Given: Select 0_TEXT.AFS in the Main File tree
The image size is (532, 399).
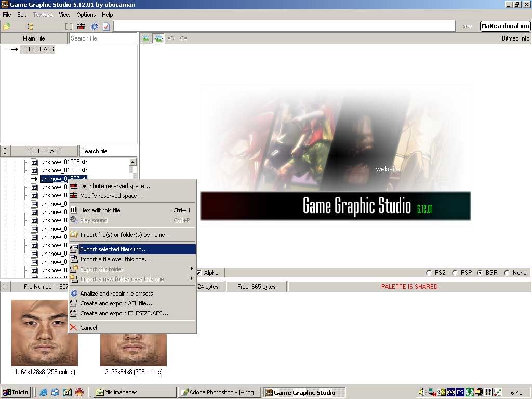Looking at the screenshot, I should (37, 49).
